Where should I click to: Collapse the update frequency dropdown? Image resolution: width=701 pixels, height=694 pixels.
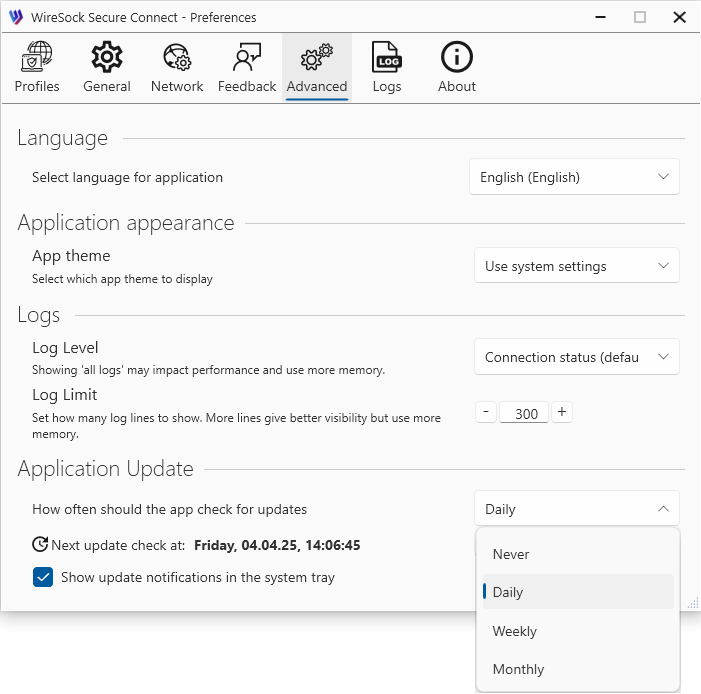click(577, 509)
